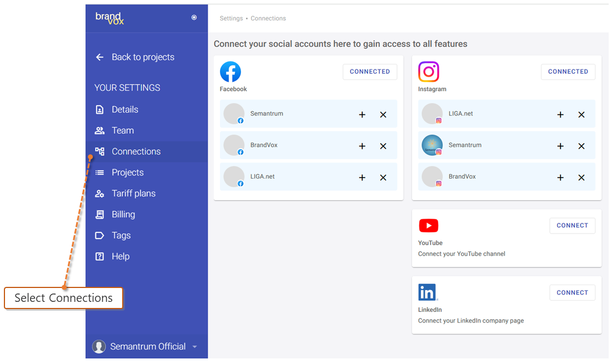This screenshot has height=364, width=612.
Task: Open the Tags page
Action: tap(121, 236)
